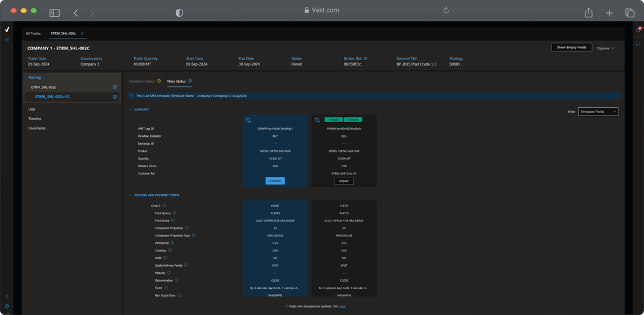
Task: Collapse the Summary section
Action: pos(131,110)
